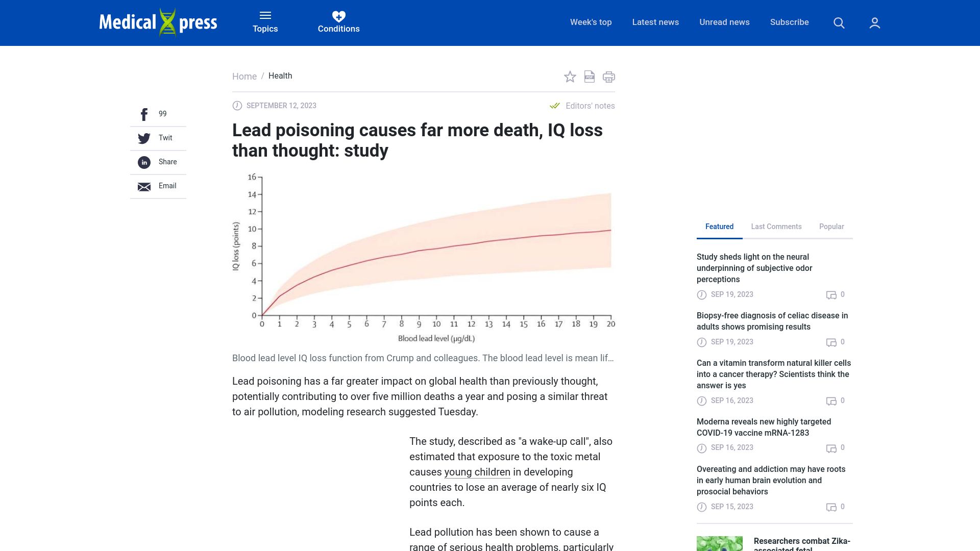Open comments icon for vitamin killer cells story

click(x=831, y=401)
